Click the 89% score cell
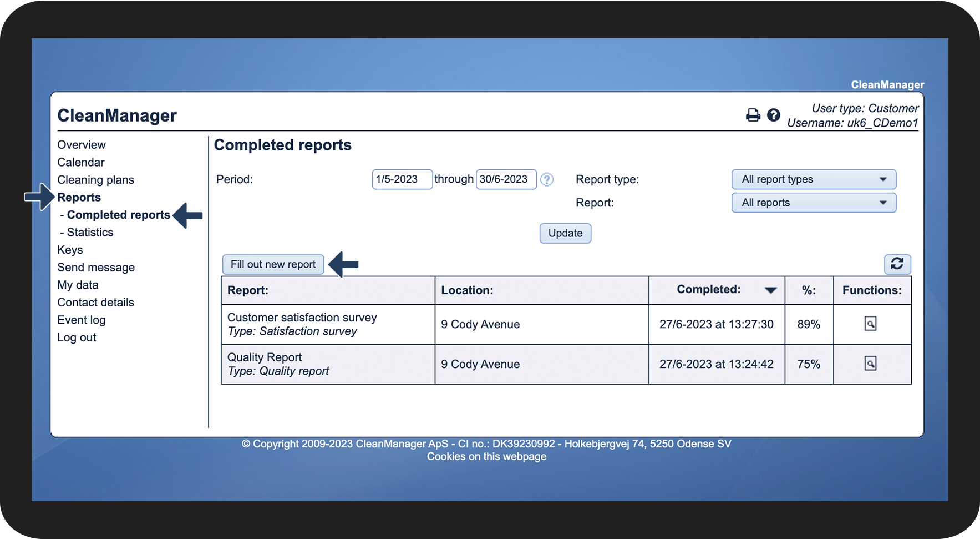This screenshot has height=539, width=980. pos(809,324)
